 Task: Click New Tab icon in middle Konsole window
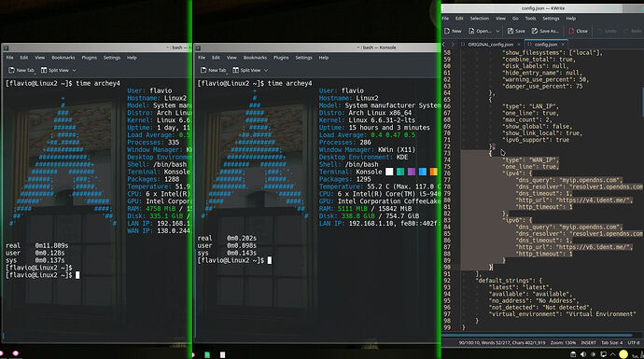click(203, 70)
